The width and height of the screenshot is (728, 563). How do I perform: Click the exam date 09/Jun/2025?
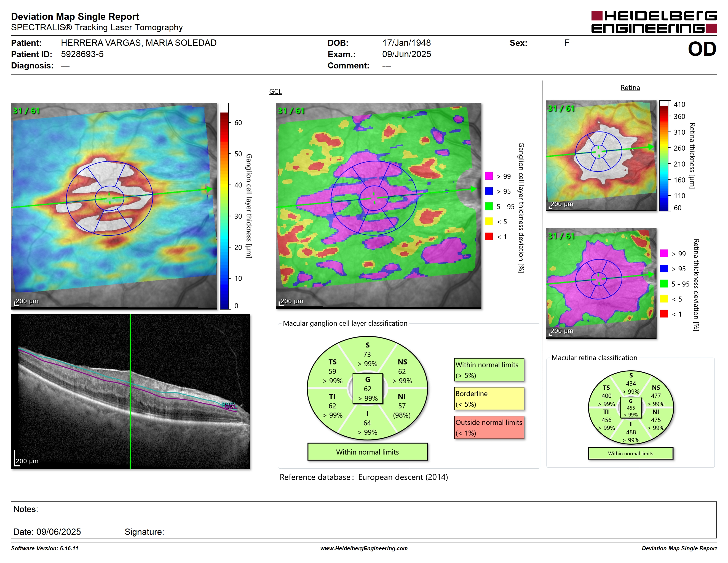pyautogui.click(x=406, y=54)
